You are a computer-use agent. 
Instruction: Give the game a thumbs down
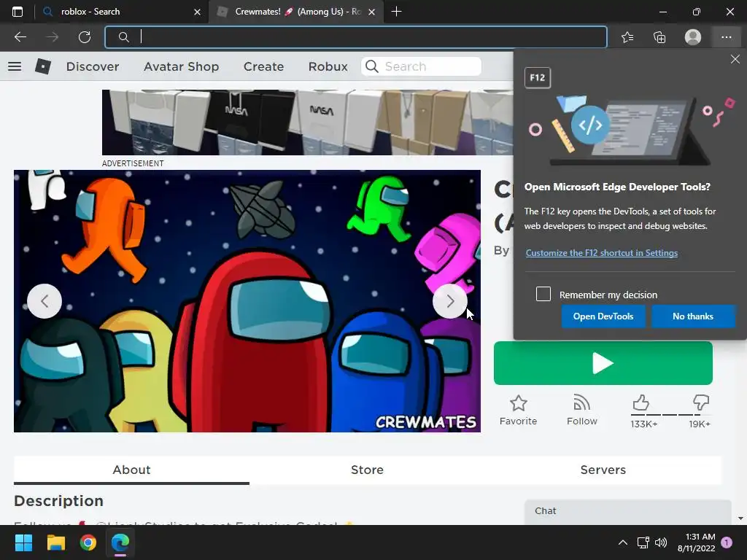(x=701, y=403)
